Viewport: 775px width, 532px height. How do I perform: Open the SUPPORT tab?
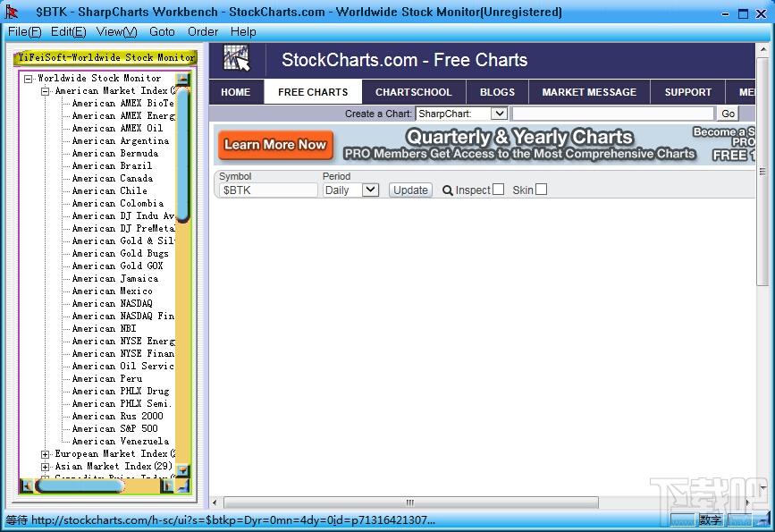[x=688, y=92]
